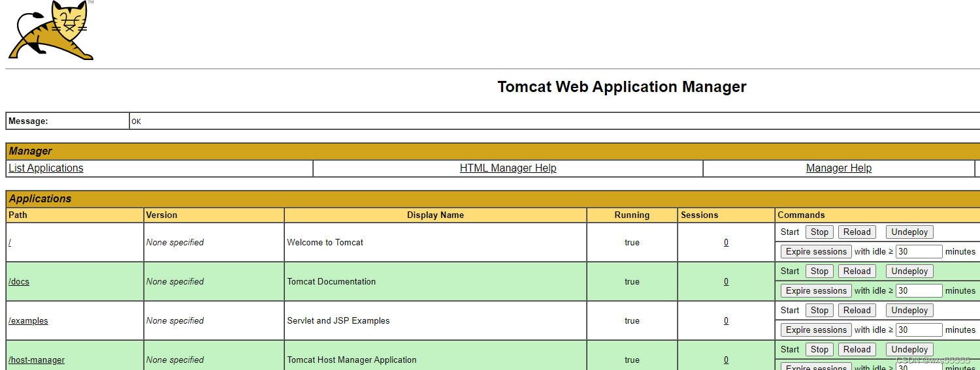Viewport: 980px width, 370px height.
Task: Reload the Welcome to Tomcat application
Action: (x=857, y=232)
